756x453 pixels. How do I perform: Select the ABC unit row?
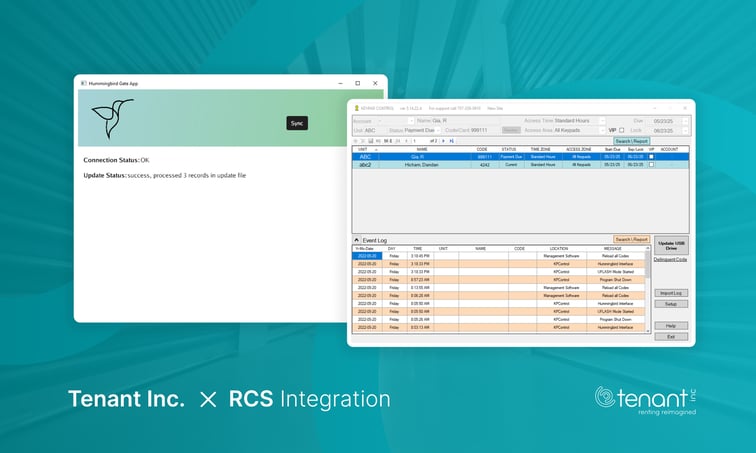[521, 157]
